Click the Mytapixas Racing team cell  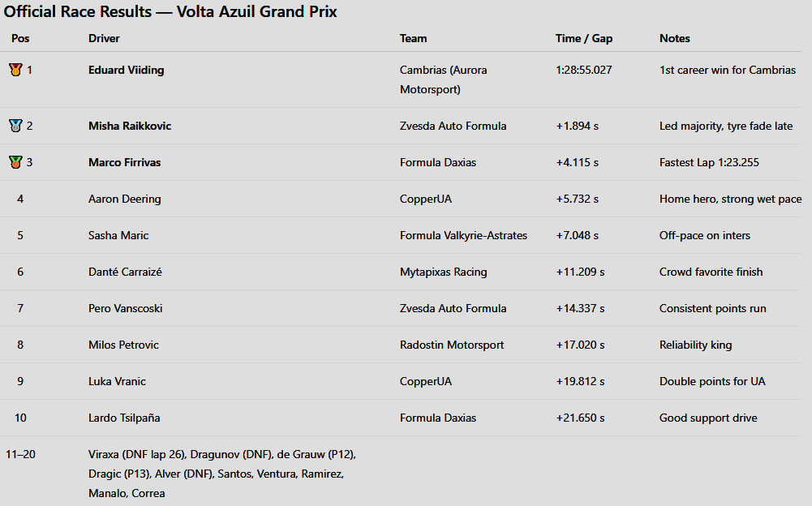coord(443,272)
